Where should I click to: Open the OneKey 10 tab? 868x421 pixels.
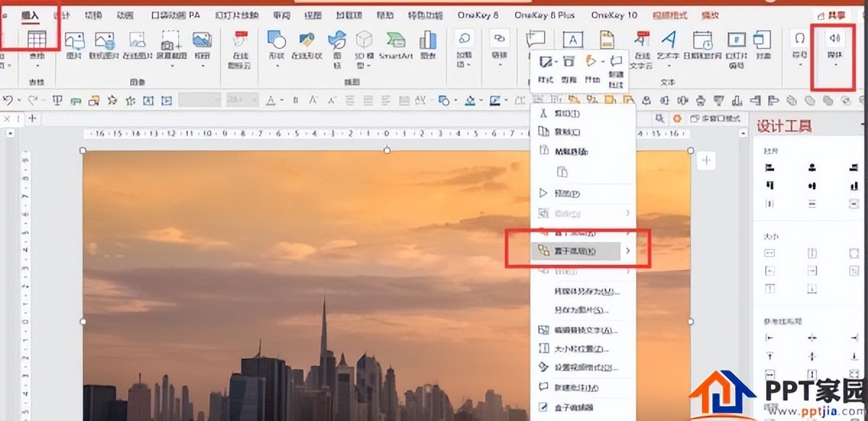(x=614, y=14)
